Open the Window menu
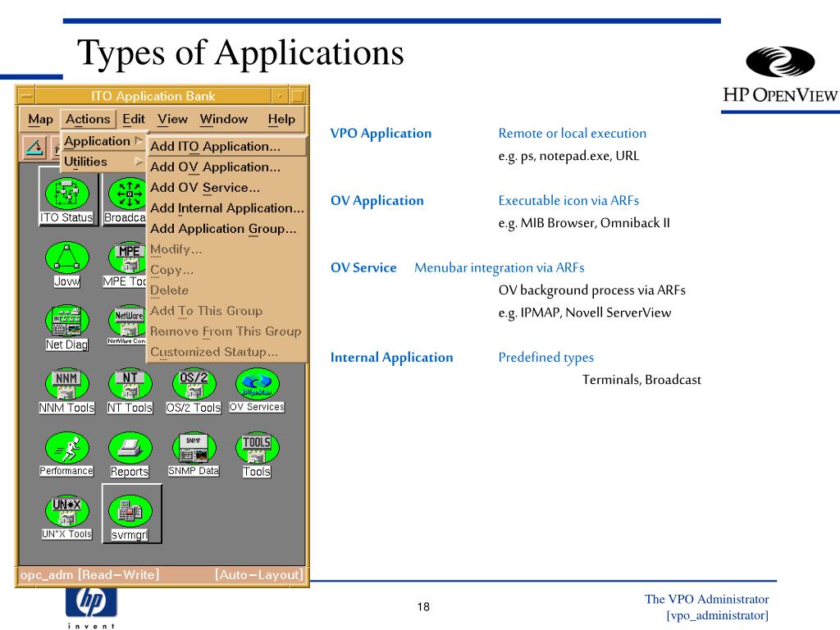The width and height of the screenshot is (840, 630). 224,119
